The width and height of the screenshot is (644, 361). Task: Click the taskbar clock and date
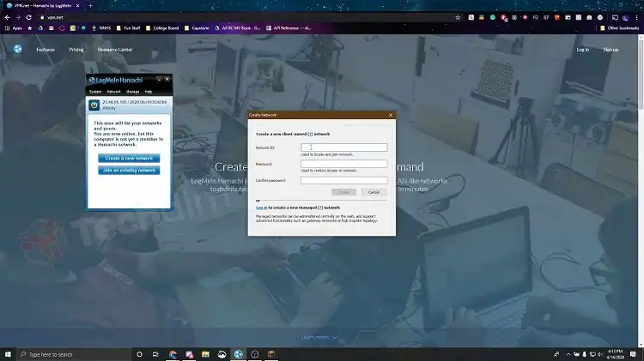(616, 354)
